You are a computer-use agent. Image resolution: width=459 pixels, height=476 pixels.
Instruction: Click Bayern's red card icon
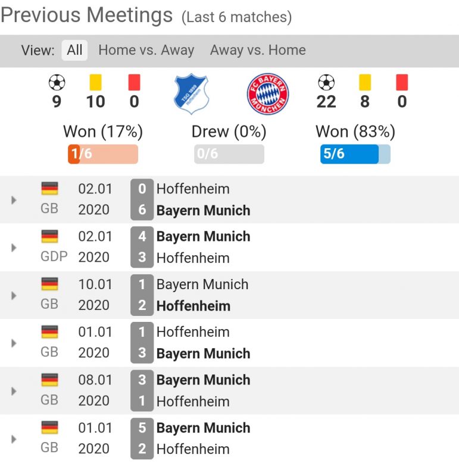(402, 82)
